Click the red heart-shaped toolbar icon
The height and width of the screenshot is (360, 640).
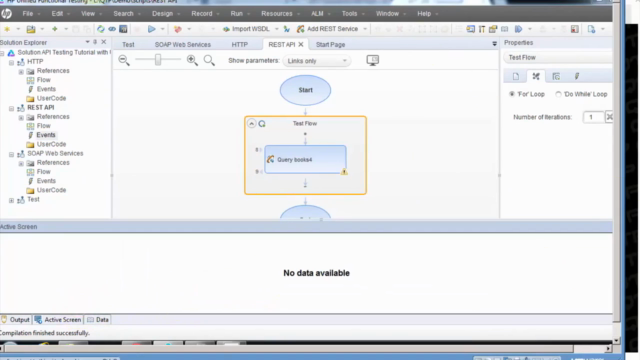pyautogui.click(x=178, y=29)
